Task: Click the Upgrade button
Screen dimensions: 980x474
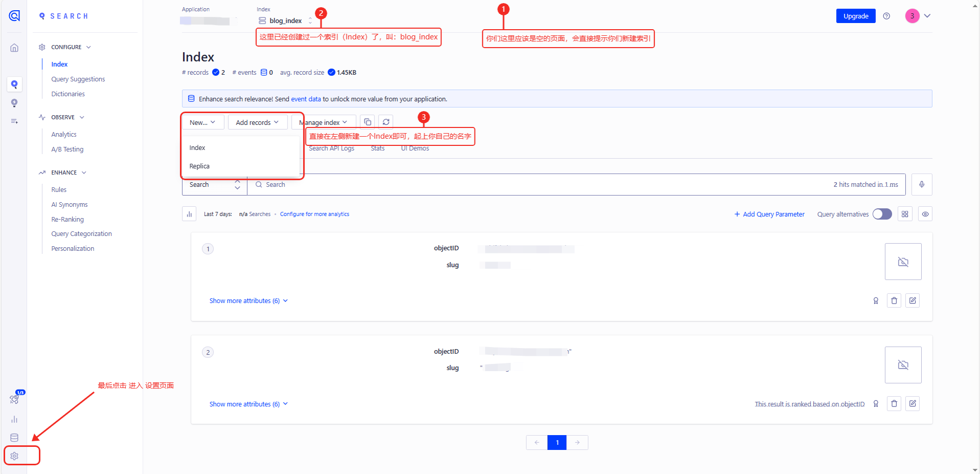Action: pos(855,16)
